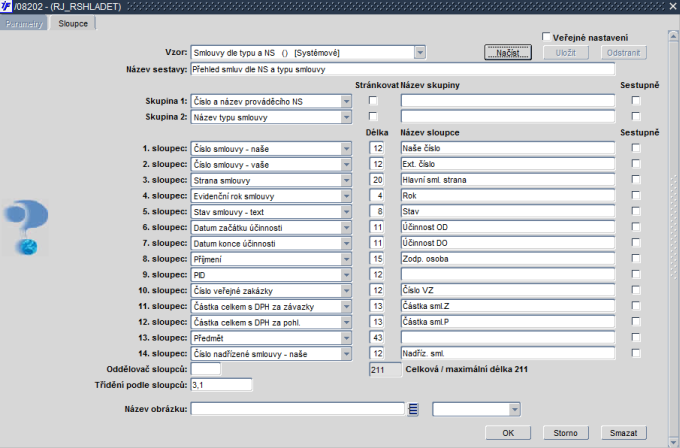This screenshot has height=448, width=680.
Task: Check Sestupně for Skupina 2
Action: point(636,116)
